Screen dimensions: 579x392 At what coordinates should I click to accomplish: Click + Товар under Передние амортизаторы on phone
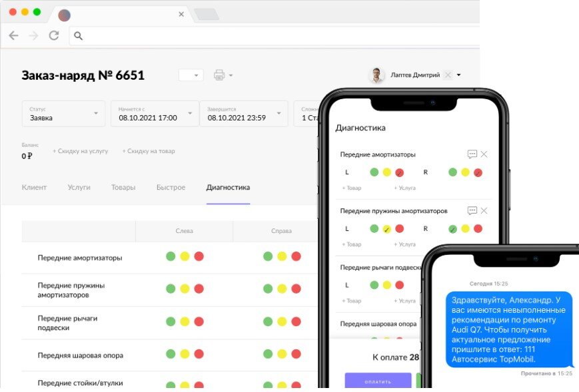click(x=352, y=188)
